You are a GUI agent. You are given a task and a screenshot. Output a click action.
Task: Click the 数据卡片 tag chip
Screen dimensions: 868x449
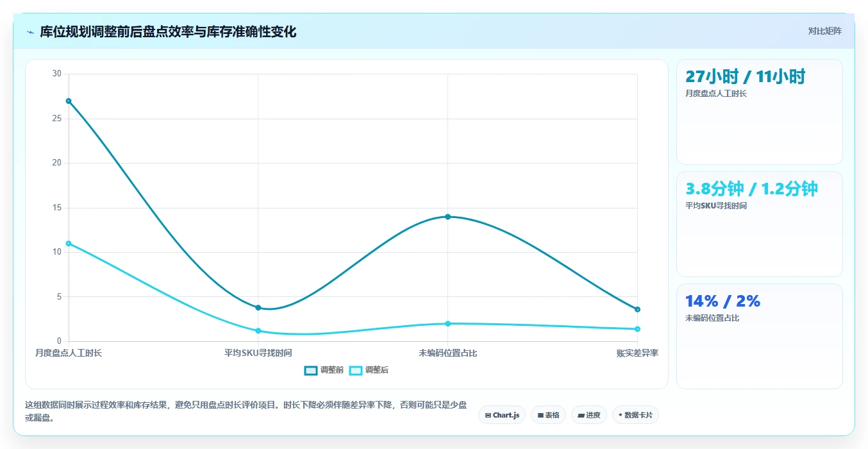click(635, 415)
